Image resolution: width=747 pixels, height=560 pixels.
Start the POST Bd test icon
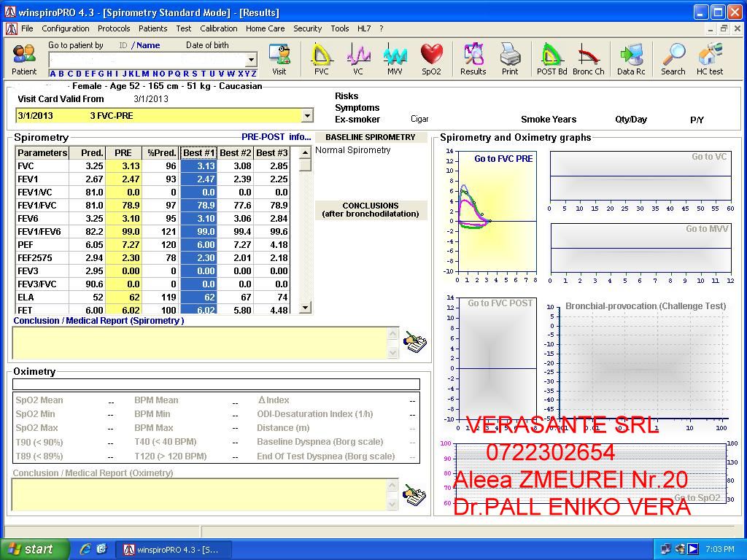tap(551, 59)
